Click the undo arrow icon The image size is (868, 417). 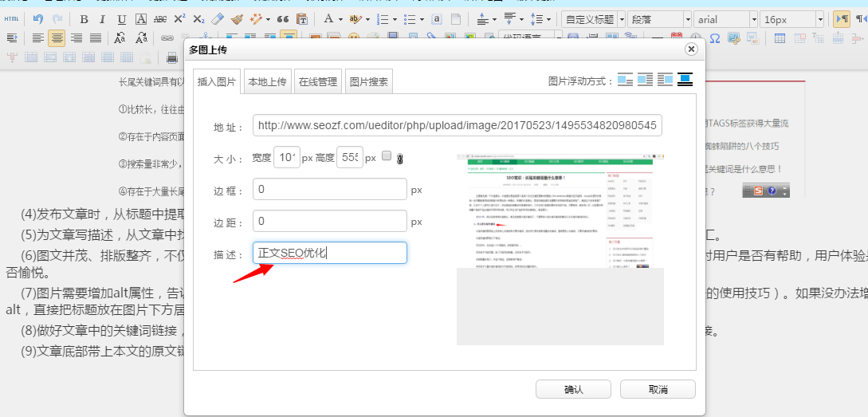pos(38,19)
